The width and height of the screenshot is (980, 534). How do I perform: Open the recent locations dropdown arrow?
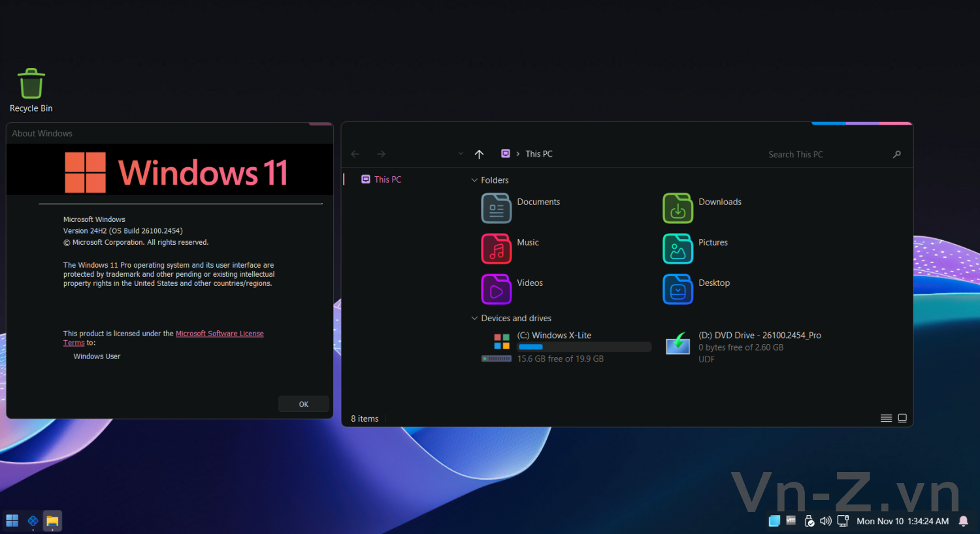(x=461, y=154)
